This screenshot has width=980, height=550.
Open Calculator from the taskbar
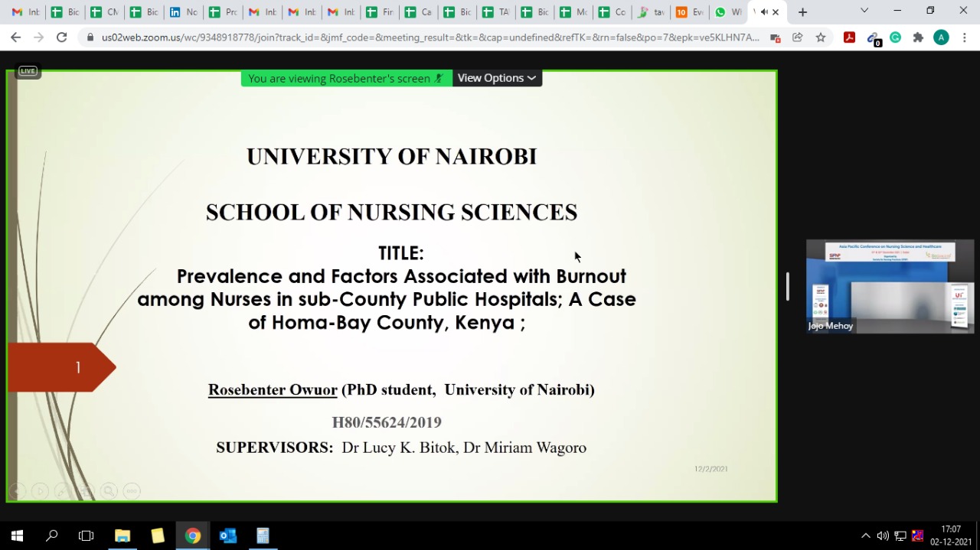tap(263, 535)
